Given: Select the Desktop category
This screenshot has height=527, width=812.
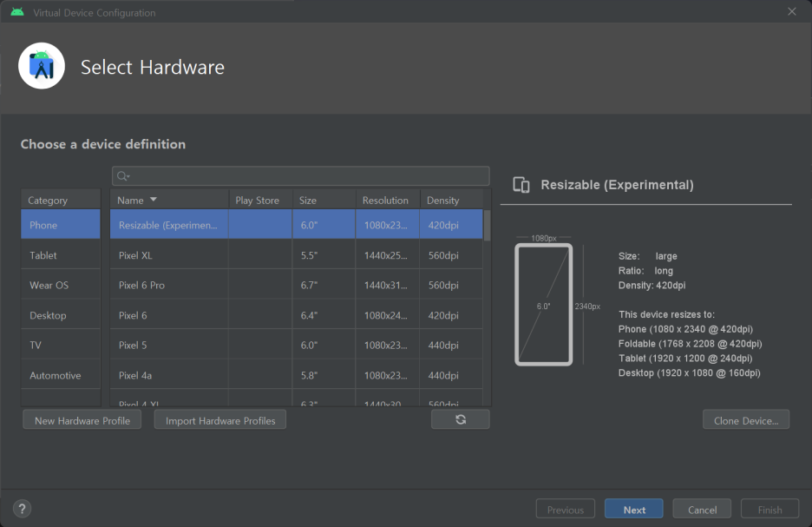Looking at the screenshot, I should pos(61,315).
